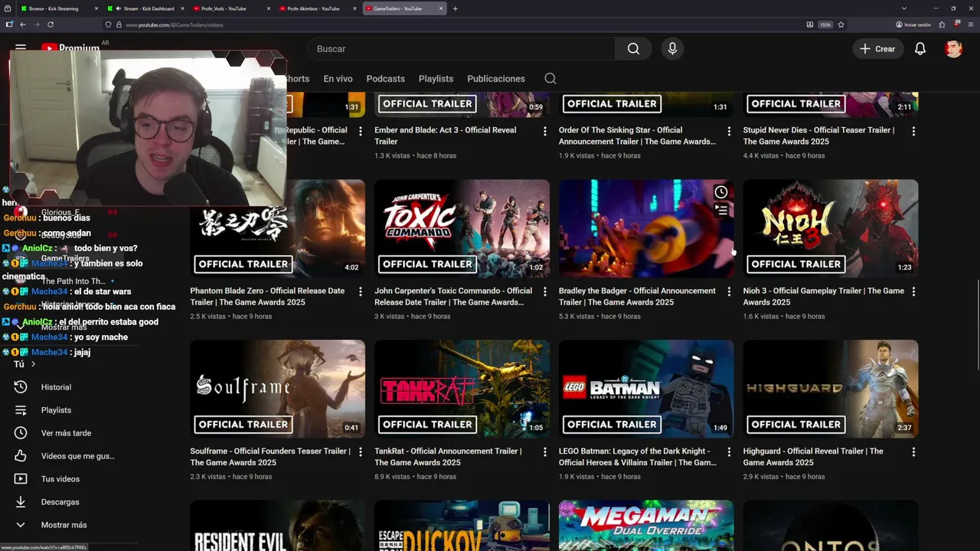The width and height of the screenshot is (980, 551).
Task: Click Iniciar sesión in browser toolbar
Action: (913, 24)
